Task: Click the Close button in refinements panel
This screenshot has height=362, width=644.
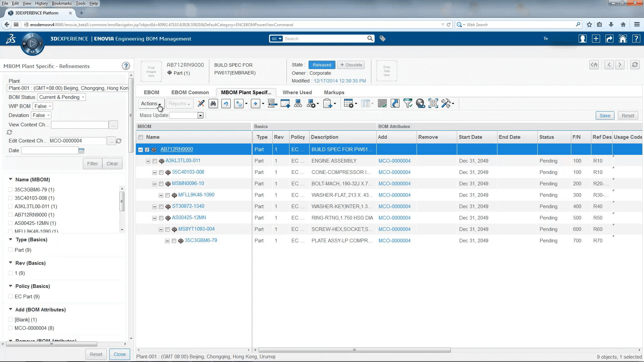Action: 120,354
